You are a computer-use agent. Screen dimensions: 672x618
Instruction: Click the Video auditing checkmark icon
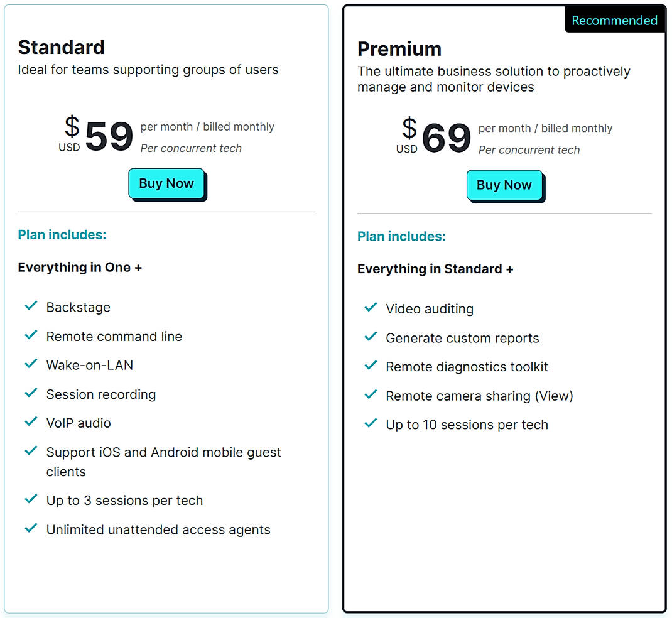click(371, 308)
